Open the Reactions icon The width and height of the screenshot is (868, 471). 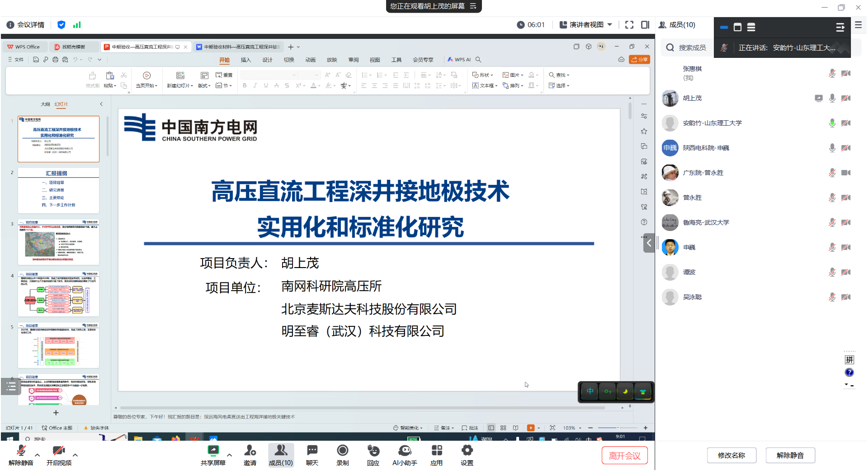coord(373,451)
